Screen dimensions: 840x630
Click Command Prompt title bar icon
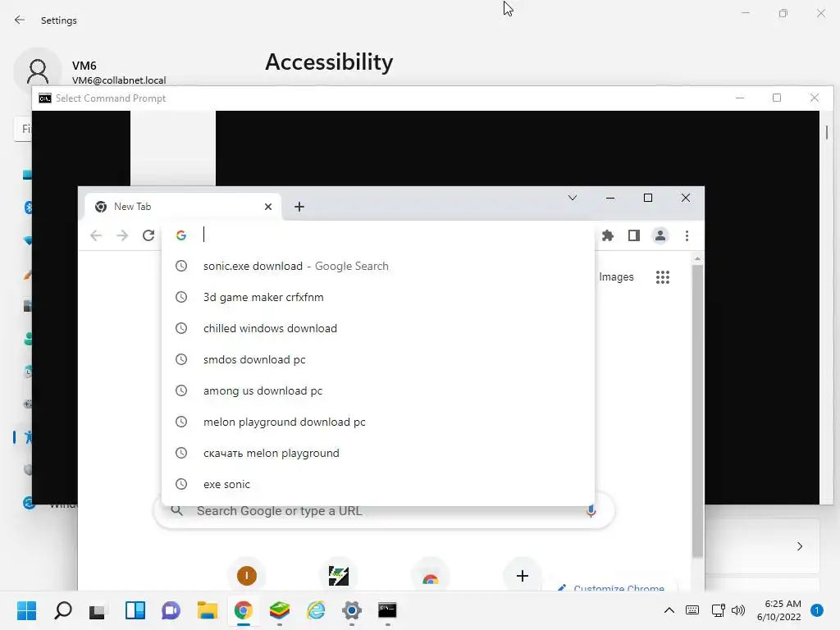click(x=45, y=98)
